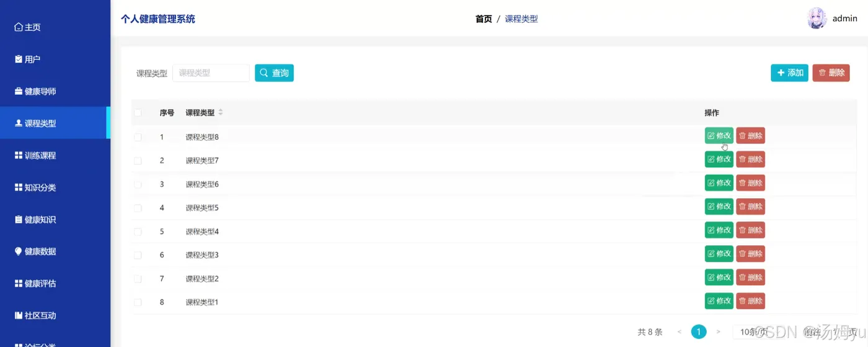The image size is (868, 347).
Task: Edit 课程类型8 with 修改 button
Action: 719,135
